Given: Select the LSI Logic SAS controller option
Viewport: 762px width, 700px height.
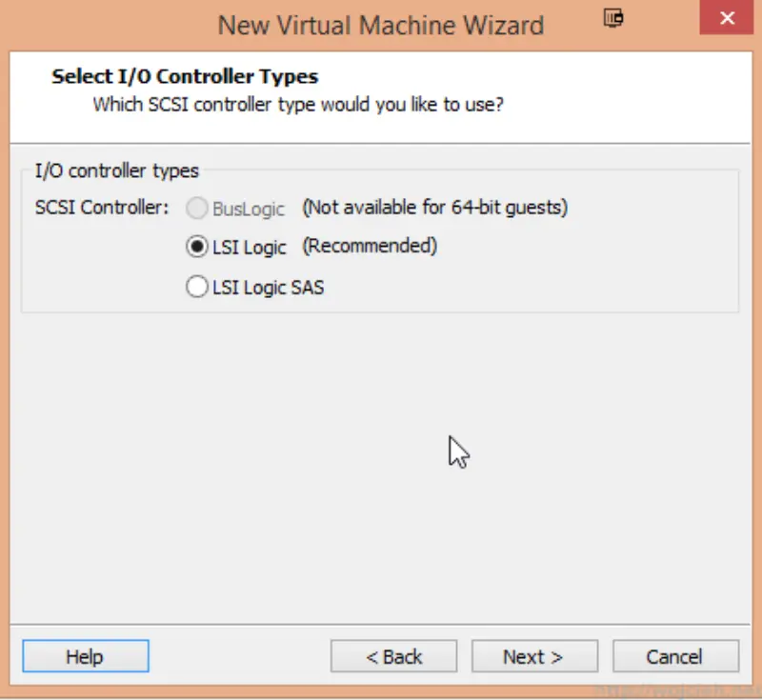Looking at the screenshot, I should [197, 285].
